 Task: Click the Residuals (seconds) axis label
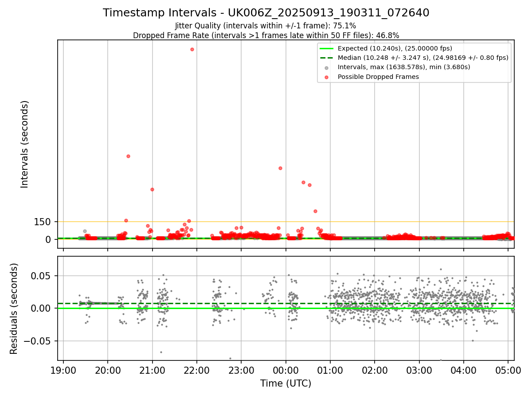click(x=14, y=309)
